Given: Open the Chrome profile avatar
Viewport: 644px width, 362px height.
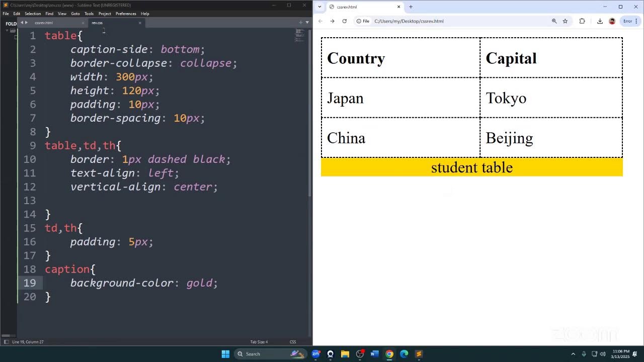Looking at the screenshot, I should [x=612, y=21].
